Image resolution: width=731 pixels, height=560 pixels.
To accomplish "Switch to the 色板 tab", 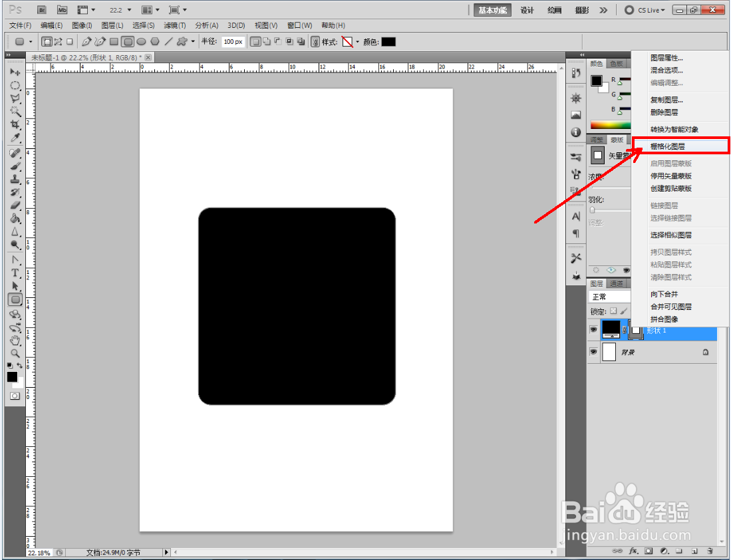I will point(617,63).
